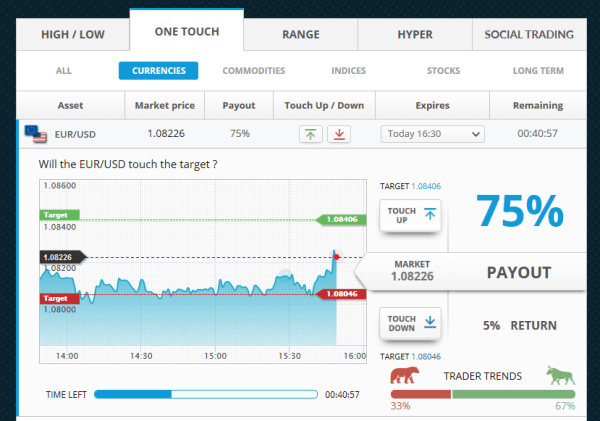This screenshot has height=421, width=600.
Task: Click the red bear trader trends icon
Action: point(404,376)
